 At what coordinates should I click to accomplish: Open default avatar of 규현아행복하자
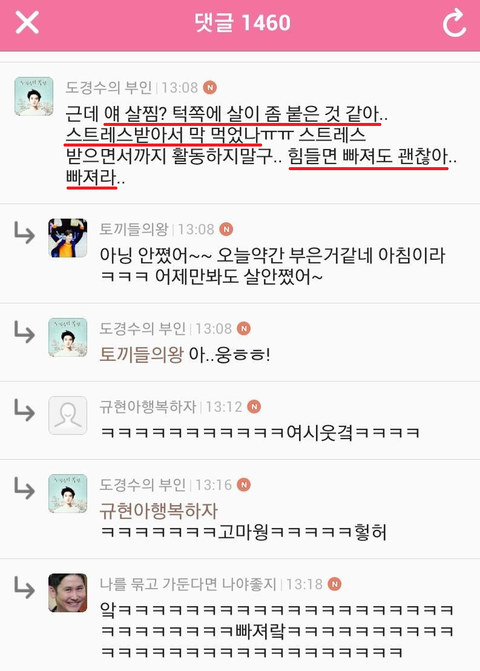click(x=68, y=416)
